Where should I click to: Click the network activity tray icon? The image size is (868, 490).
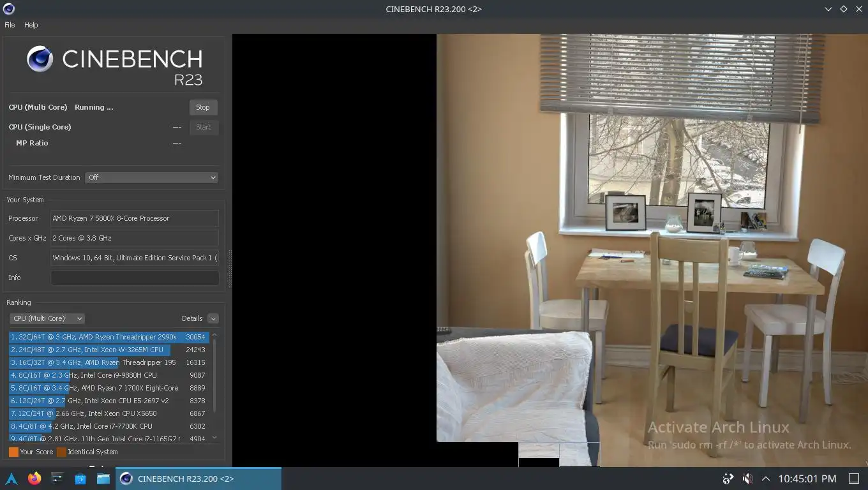[x=728, y=479]
